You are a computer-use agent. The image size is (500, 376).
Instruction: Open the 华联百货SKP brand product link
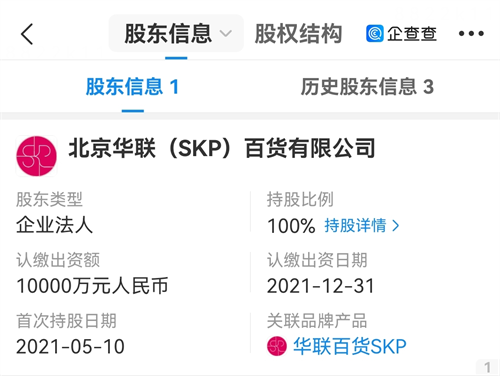pyautogui.click(x=350, y=346)
